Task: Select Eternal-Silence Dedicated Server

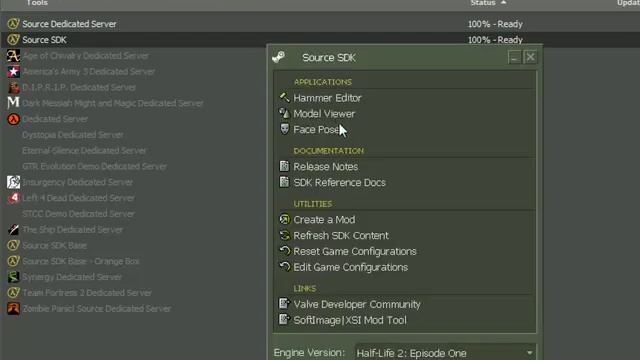Action: 84,151
